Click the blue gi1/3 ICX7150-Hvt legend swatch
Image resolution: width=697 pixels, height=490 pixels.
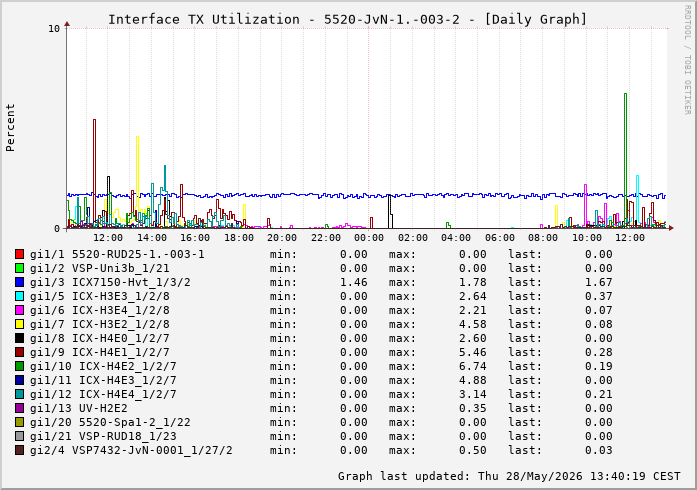point(19,282)
